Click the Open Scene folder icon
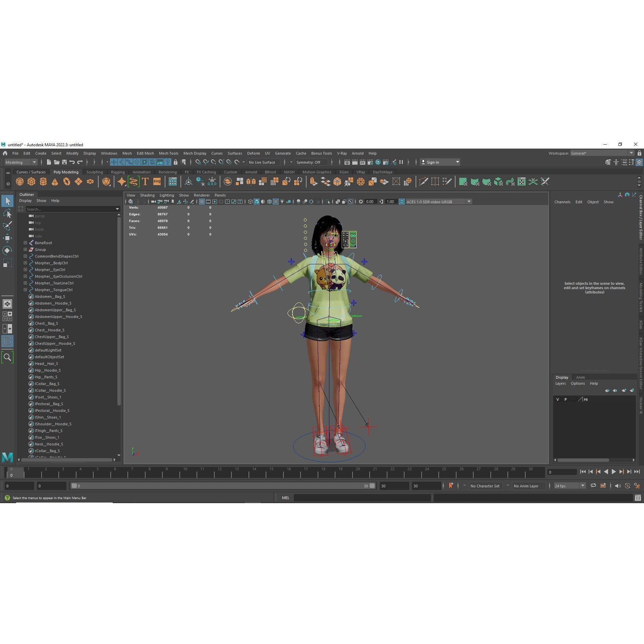The height and width of the screenshot is (644, 644). click(57, 162)
